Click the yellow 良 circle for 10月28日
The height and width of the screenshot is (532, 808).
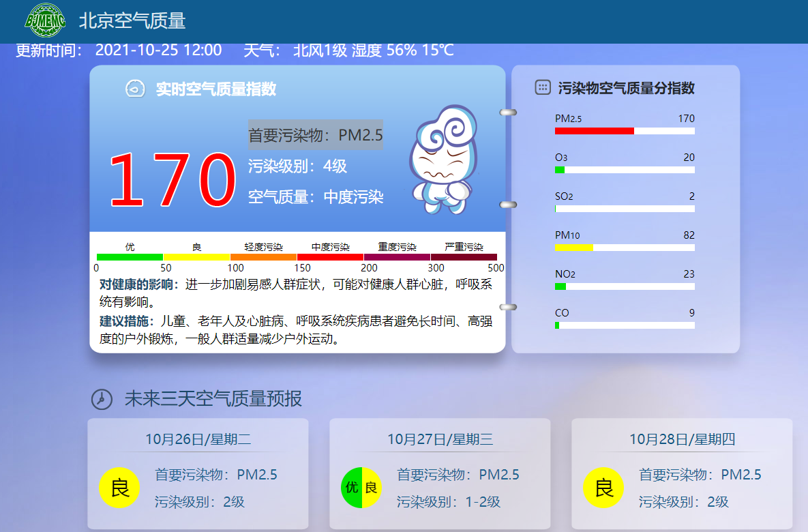603,488
